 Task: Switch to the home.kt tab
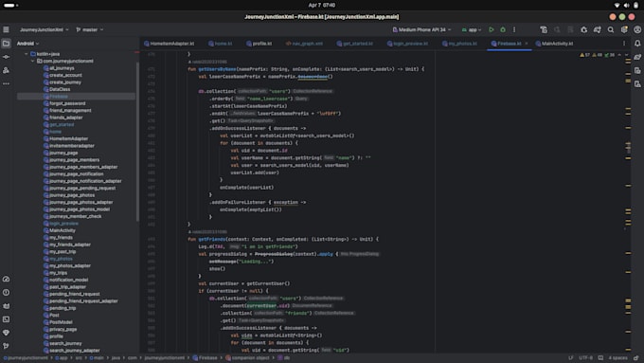(x=220, y=44)
